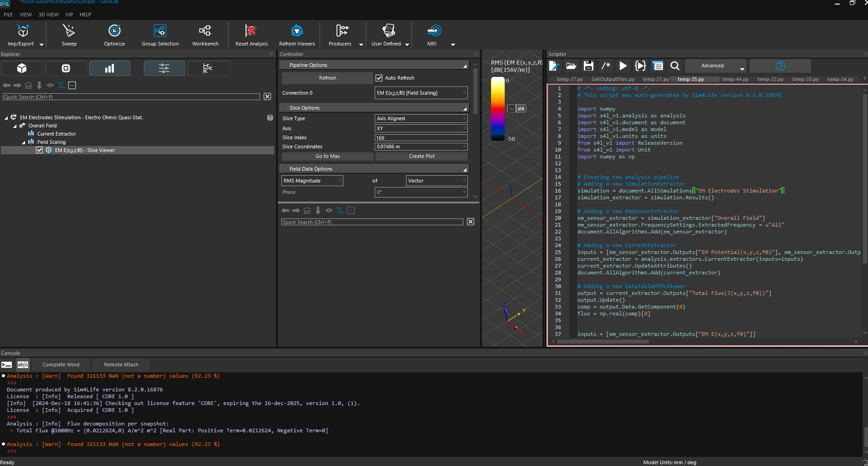The image size is (868, 466).
Task: Open the RMS Magnitude dropdown
Action: coord(312,181)
